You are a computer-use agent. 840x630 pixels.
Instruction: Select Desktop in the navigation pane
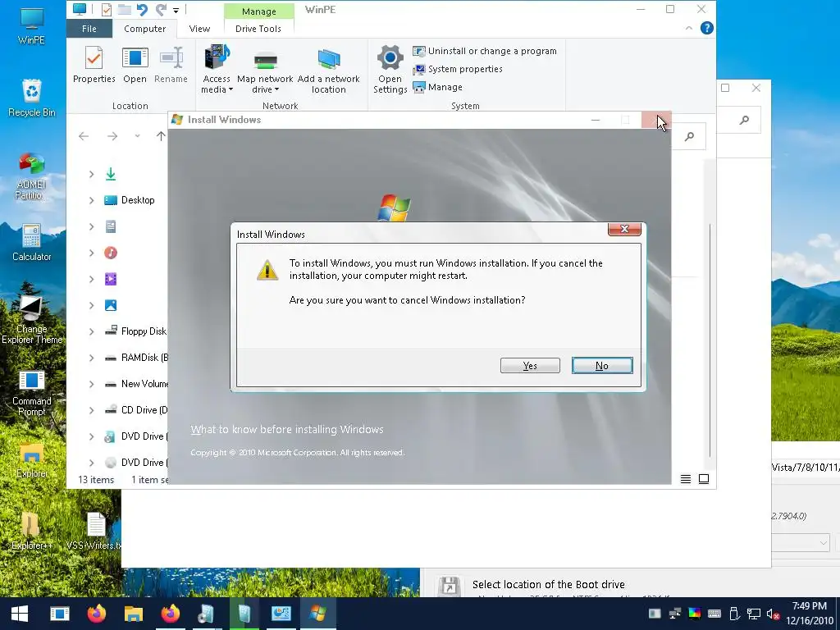138,200
